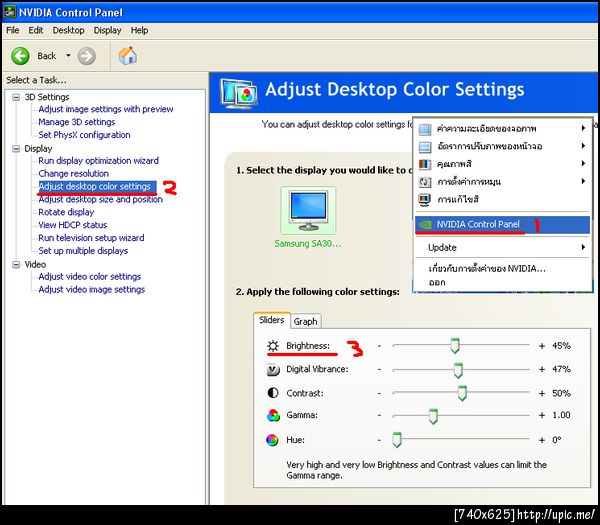Image resolution: width=600 pixels, height=525 pixels.
Task: Open Adjust desktop size and position
Action: (100, 199)
